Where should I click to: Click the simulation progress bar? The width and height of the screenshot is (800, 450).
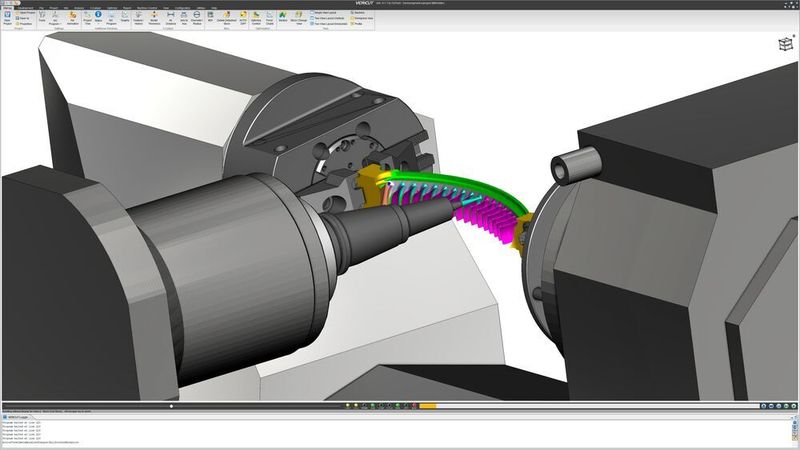pyautogui.click(x=589, y=406)
